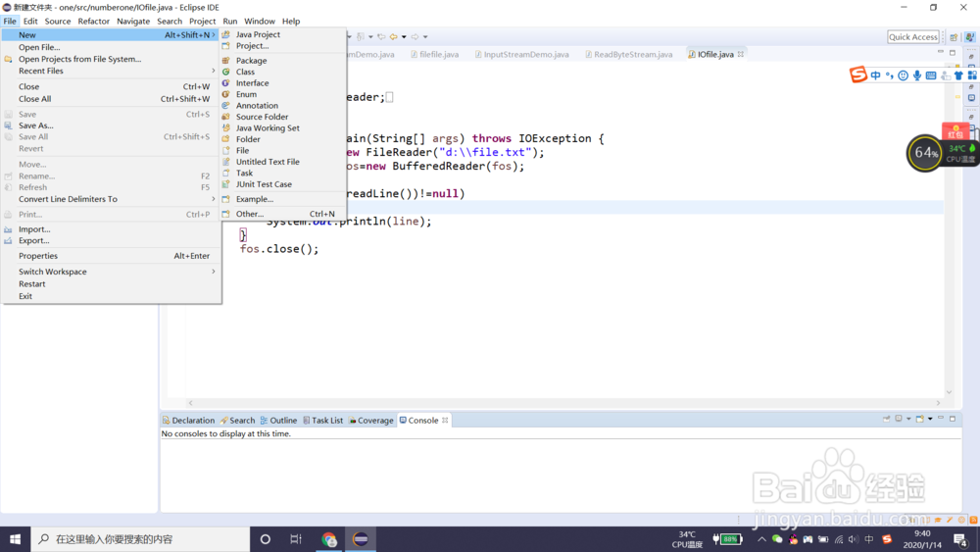980x552 pixels.
Task: Expand Switch Workspace submenu
Action: click(112, 272)
